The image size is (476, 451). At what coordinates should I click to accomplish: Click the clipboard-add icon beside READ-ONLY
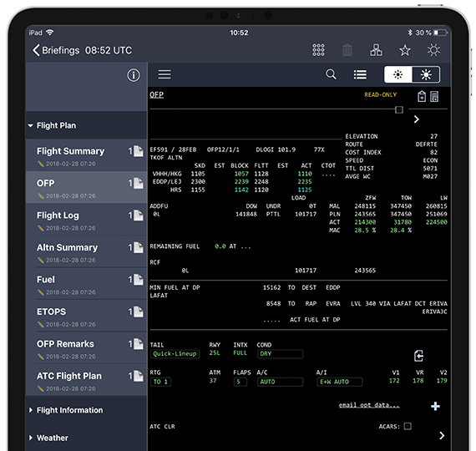(x=422, y=97)
